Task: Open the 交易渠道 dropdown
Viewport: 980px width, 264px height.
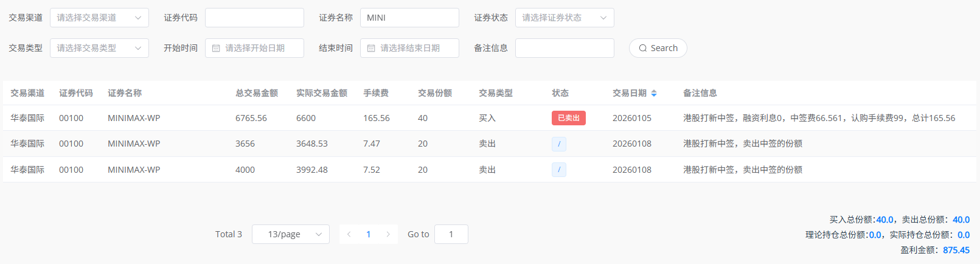Action: click(99, 18)
